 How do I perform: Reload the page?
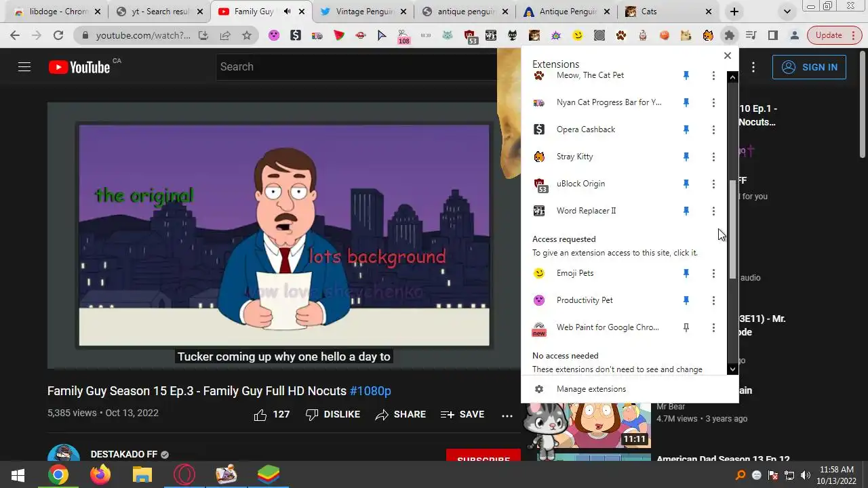click(x=58, y=35)
